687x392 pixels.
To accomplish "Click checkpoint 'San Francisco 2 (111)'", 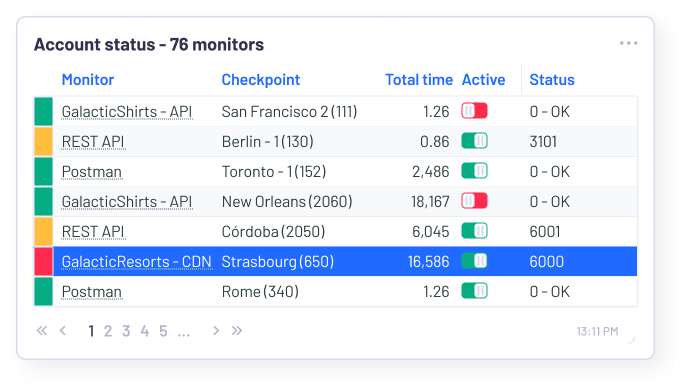I will (x=289, y=112).
